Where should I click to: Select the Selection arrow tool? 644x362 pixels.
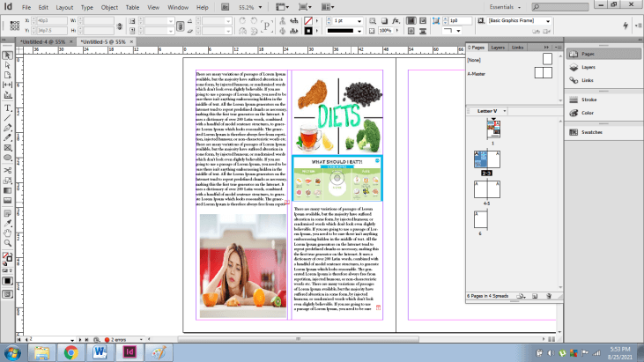(x=8, y=55)
